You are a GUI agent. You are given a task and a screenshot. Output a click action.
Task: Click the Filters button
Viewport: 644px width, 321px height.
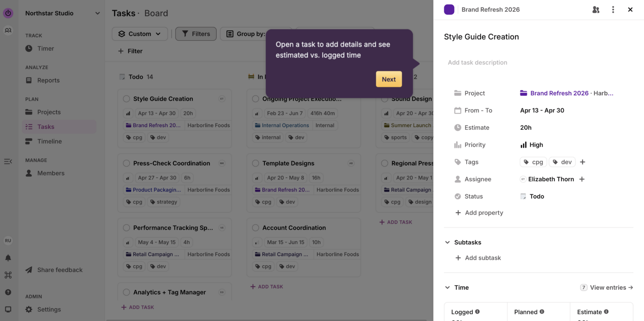(196, 34)
